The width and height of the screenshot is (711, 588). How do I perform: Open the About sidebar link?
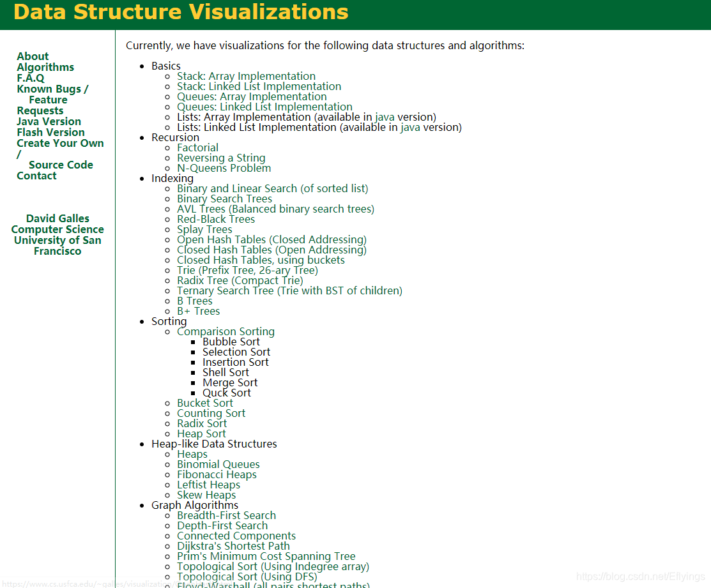click(x=33, y=56)
